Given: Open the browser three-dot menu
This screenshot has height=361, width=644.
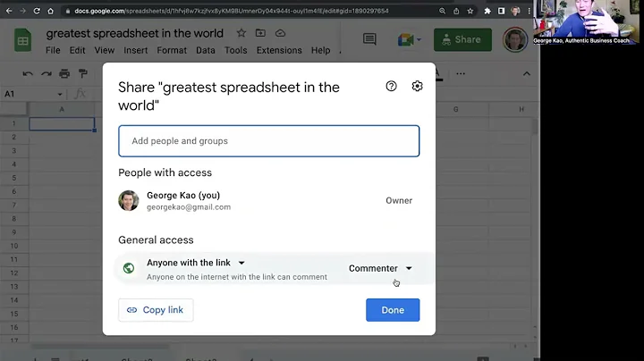Looking at the screenshot, I should [529, 11].
